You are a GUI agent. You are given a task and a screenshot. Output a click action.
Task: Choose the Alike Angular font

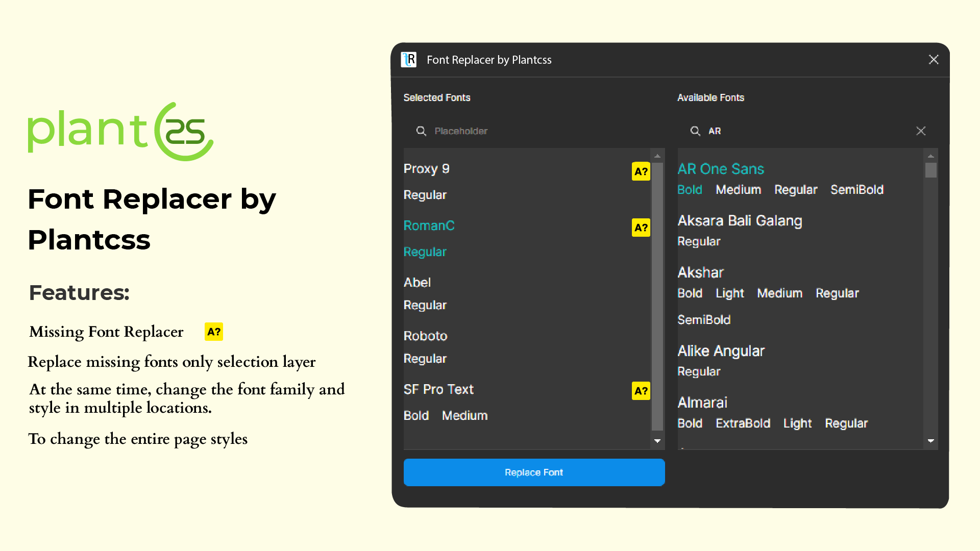pyautogui.click(x=721, y=351)
